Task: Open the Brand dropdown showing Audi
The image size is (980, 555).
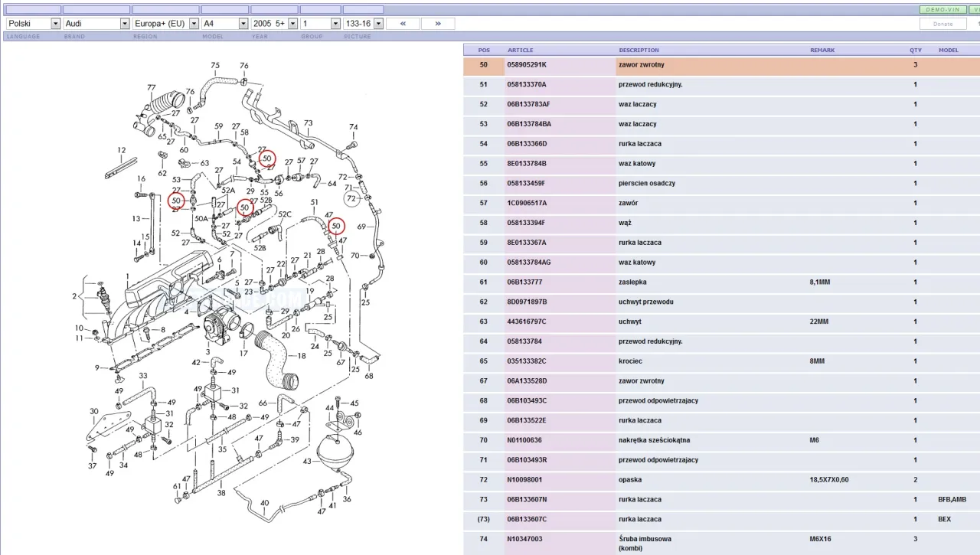Action: (x=96, y=24)
